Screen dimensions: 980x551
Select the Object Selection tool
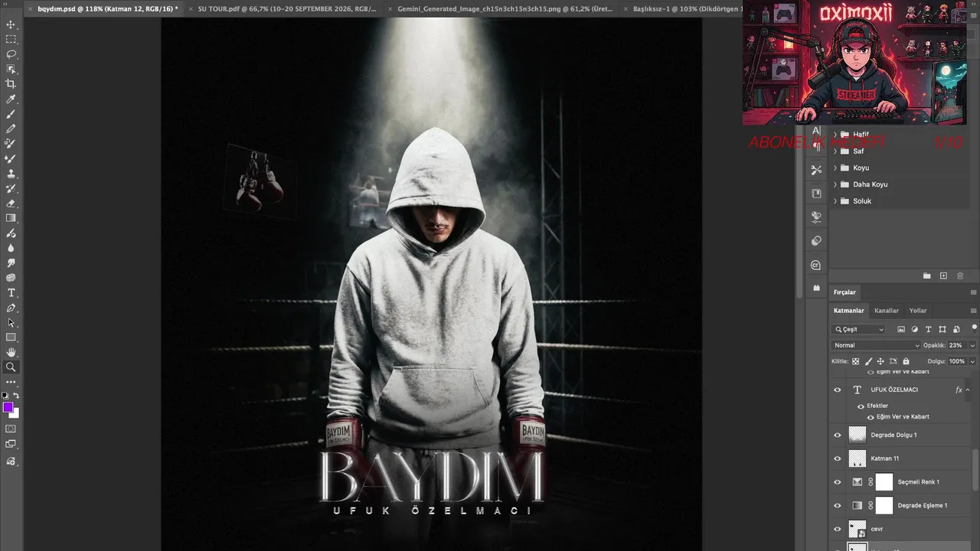11,69
